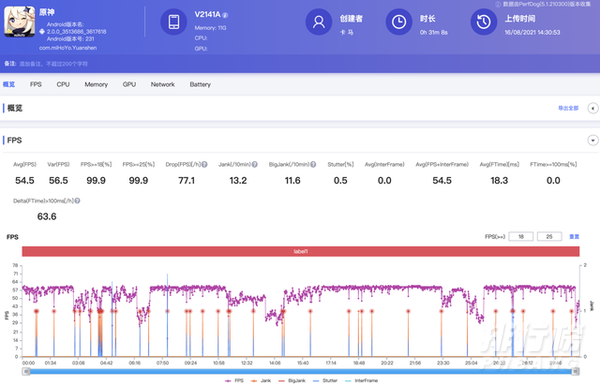Click the Memory: 11G device info text
Screen dimensions: 600x386
pyautogui.click(x=210, y=28)
